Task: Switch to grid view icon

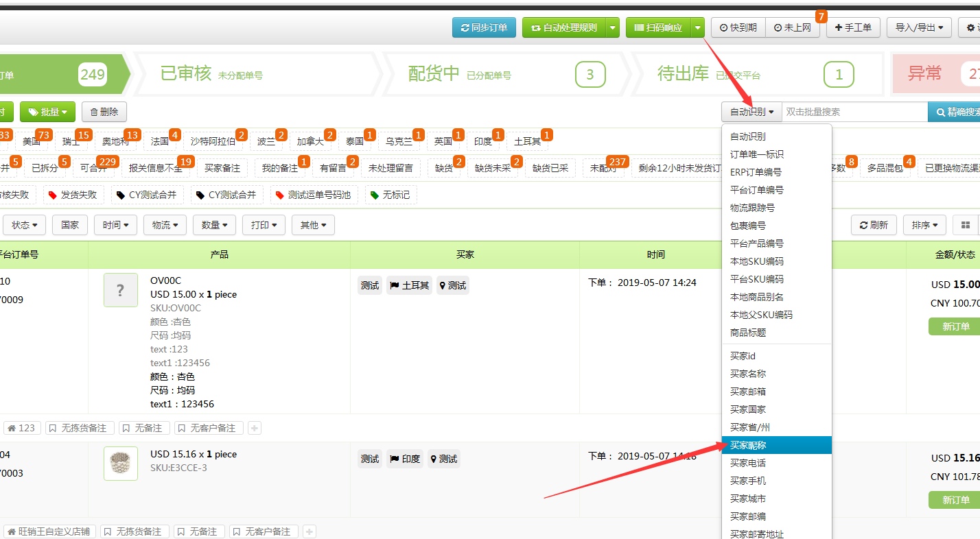Action: point(966,225)
